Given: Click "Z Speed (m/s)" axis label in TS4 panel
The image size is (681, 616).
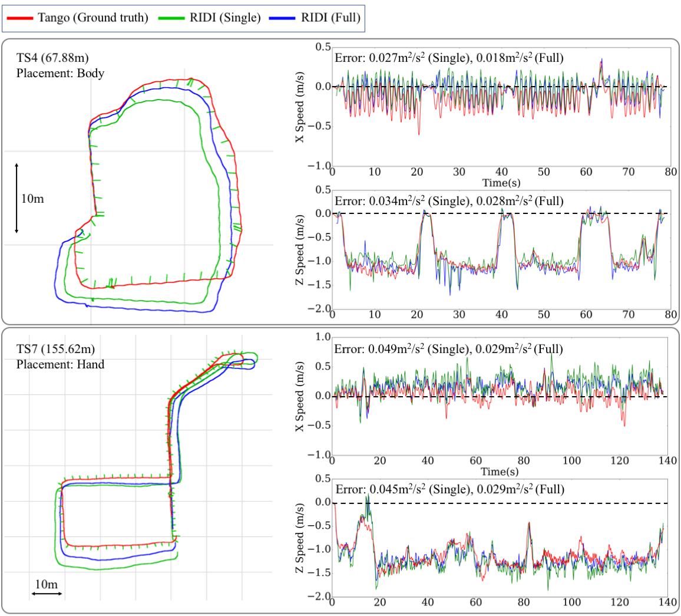Looking at the screenshot, I should pyautogui.click(x=299, y=249).
